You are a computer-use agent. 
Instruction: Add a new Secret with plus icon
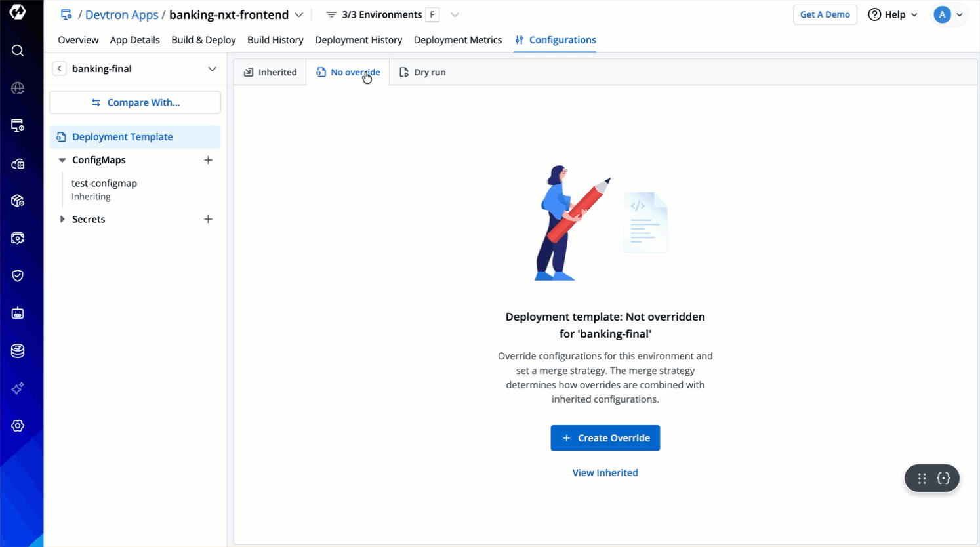(x=208, y=219)
